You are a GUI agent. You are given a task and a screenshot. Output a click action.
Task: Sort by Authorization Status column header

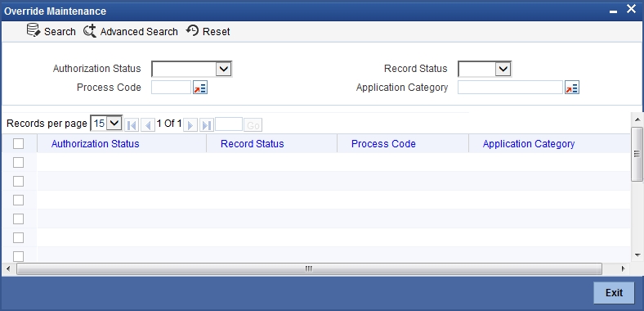tap(96, 143)
